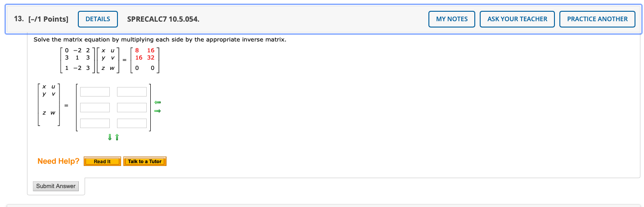Click the Need Help? label

click(59, 161)
